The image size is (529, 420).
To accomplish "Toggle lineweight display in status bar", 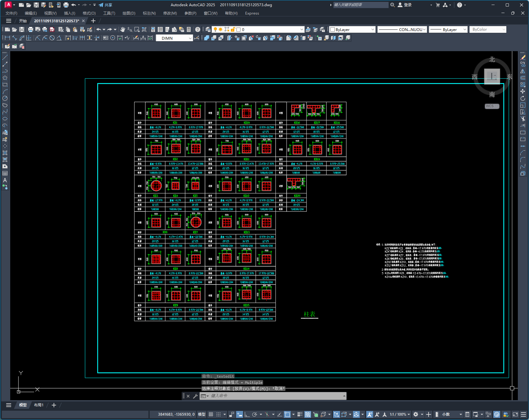I will click(300, 414).
